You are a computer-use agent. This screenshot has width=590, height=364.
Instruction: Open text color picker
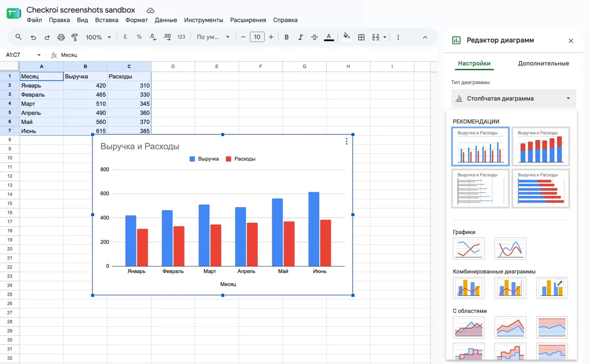pos(329,37)
